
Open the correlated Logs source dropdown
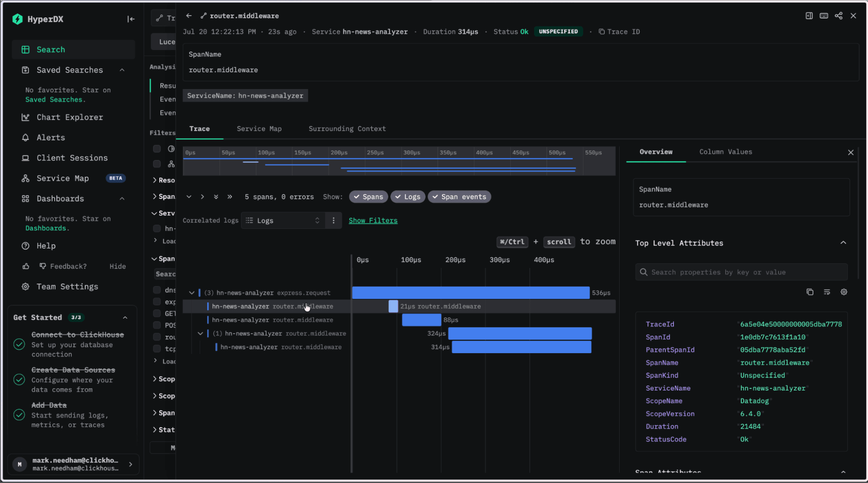(x=283, y=220)
